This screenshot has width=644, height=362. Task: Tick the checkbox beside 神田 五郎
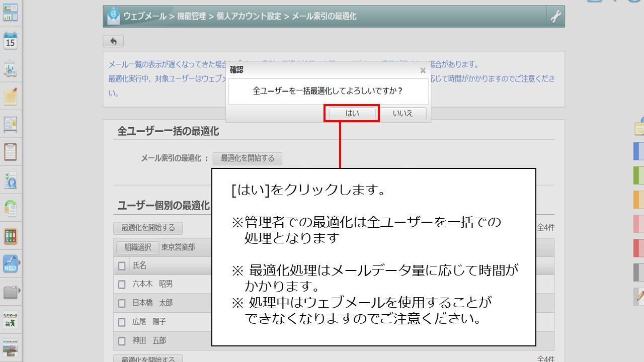click(122, 341)
